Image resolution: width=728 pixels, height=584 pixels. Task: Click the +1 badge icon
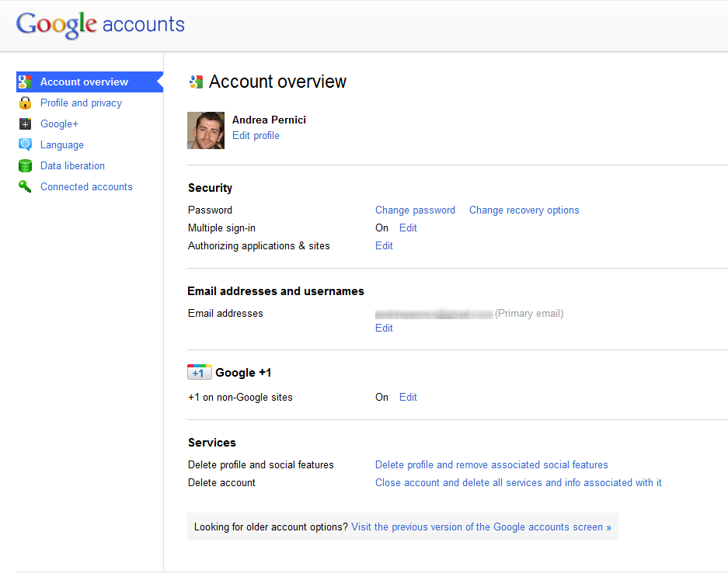click(x=199, y=373)
